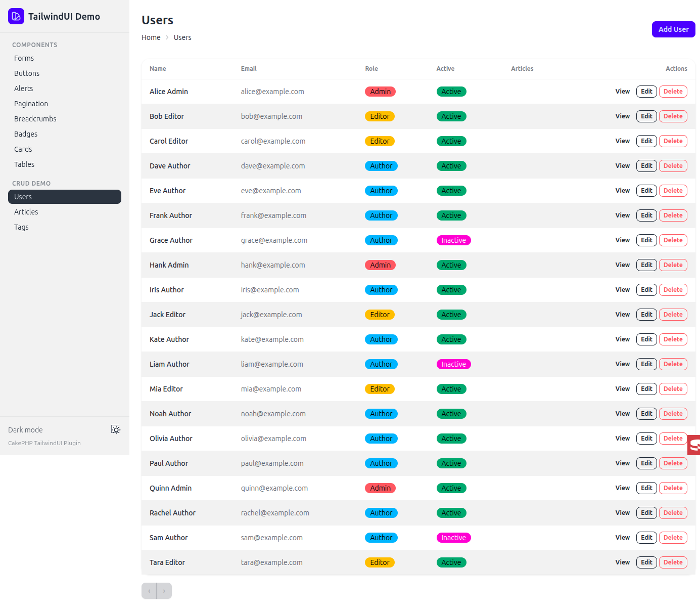Image resolution: width=700 pixels, height=611 pixels.
Task: Click the Add User button
Action: tap(673, 29)
